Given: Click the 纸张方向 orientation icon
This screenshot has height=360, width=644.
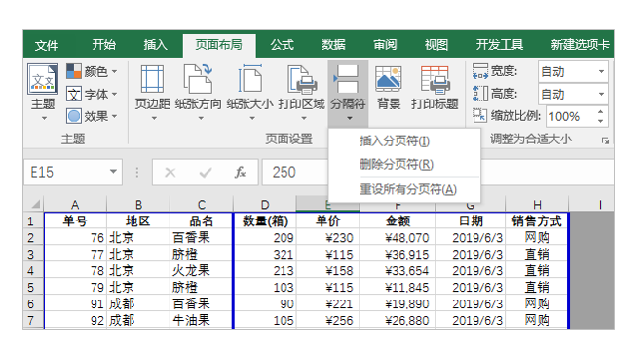Looking at the screenshot, I should (198, 79).
